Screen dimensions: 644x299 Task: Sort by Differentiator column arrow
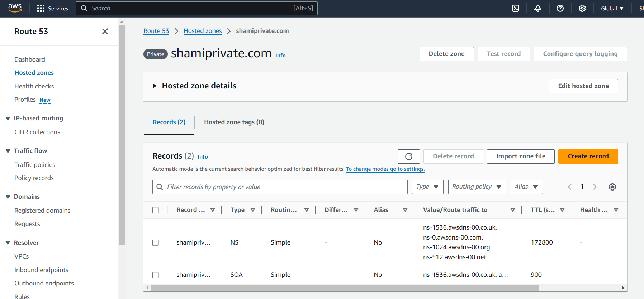[356, 210]
